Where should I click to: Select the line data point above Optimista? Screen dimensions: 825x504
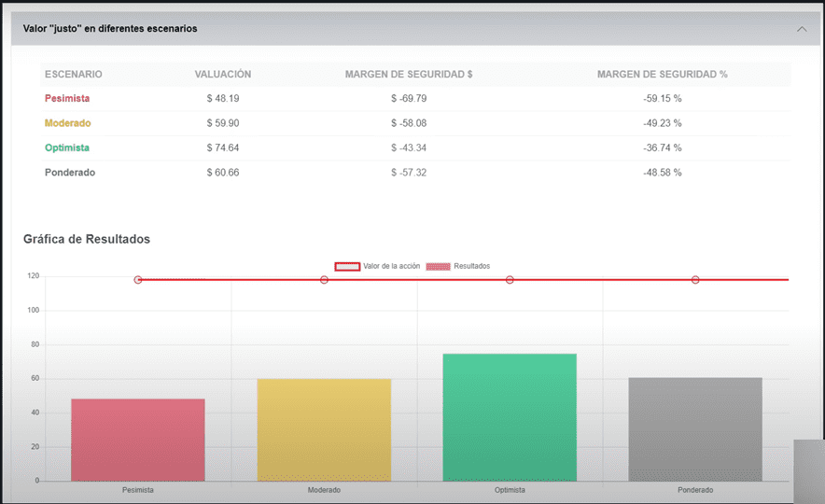click(510, 280)
